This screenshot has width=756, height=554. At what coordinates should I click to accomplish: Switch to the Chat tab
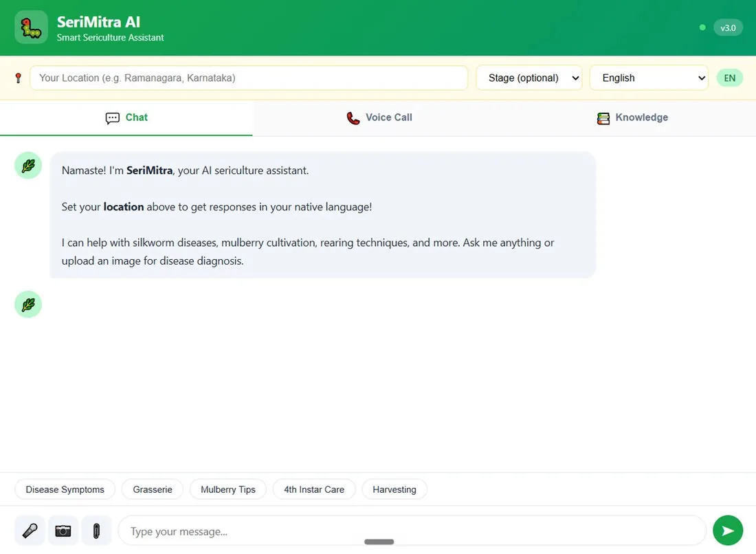pos(126,118)
